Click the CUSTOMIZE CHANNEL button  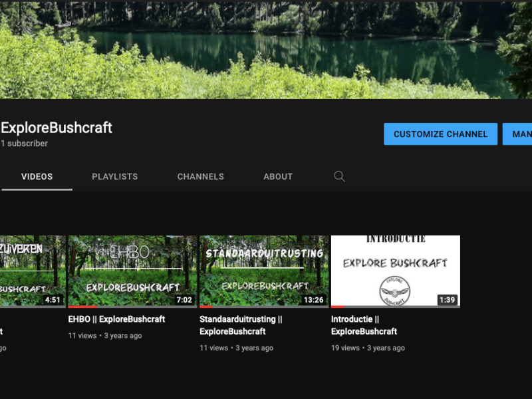(x=440, y=134)
